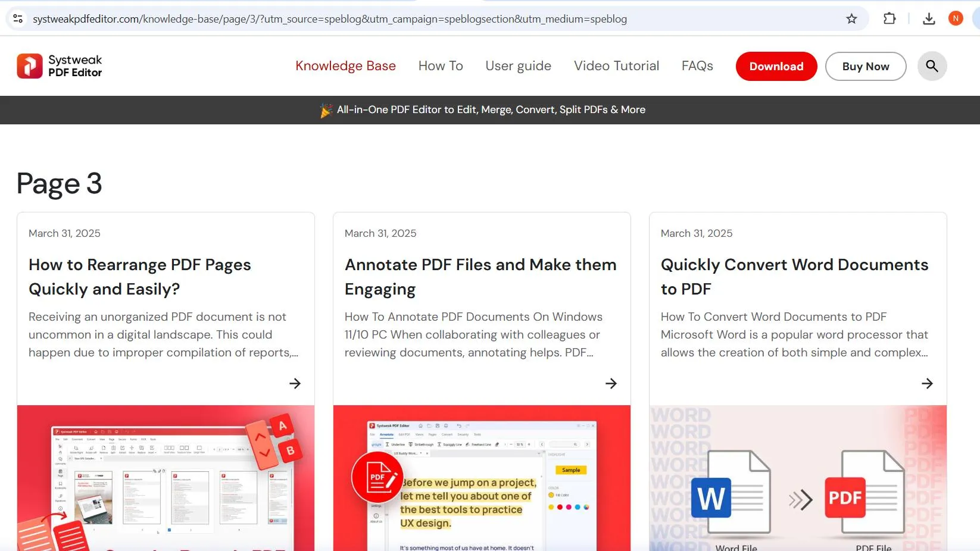Open article Quickly Convert Word Documents to PDF

point(794,277)
